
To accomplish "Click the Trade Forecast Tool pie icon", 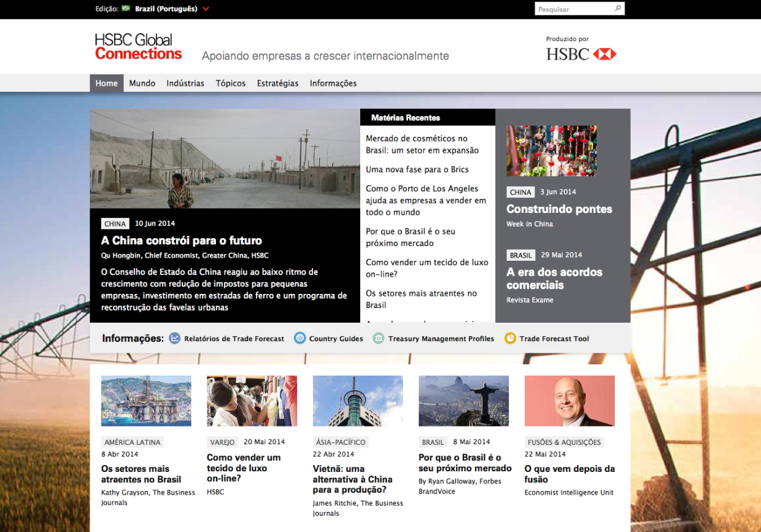I will 510,338.
